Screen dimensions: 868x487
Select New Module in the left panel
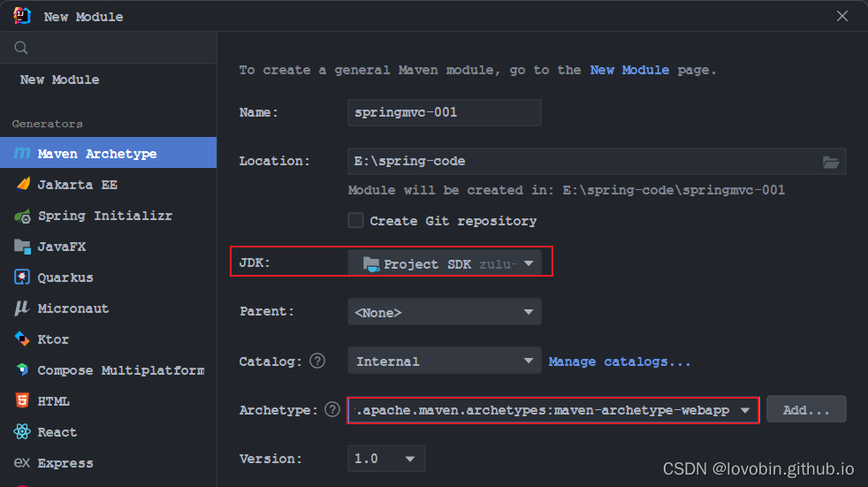click(x=60, y=80)
